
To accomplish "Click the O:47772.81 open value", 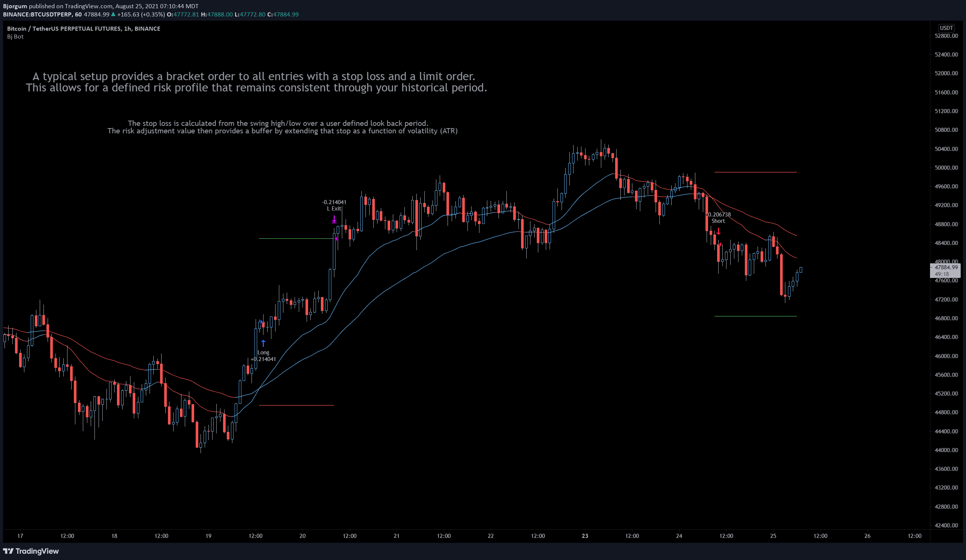I will [183, 14].
